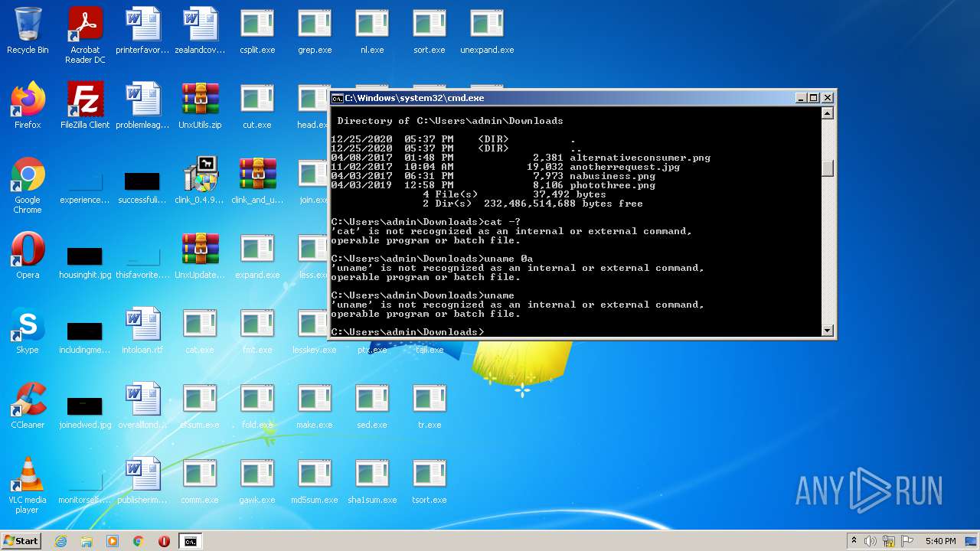Screen dimensions: 980x551
Task: Open media player taskbar icon
Action: tap(113, 541)
